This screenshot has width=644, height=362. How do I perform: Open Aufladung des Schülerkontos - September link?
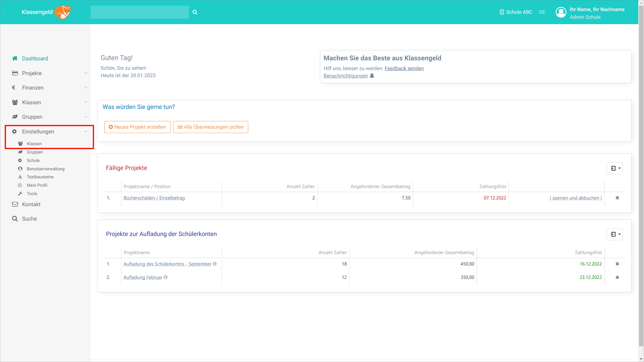pyautogui.click(x=167, y=264)
